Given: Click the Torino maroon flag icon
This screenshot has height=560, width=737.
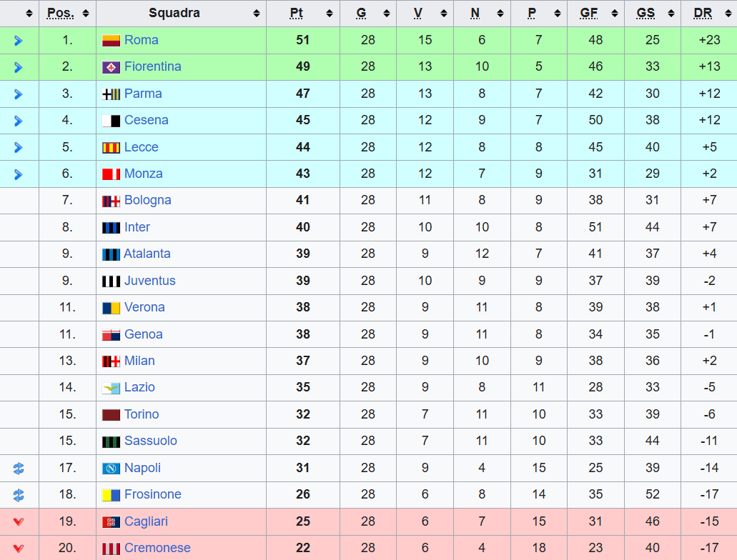Looking at the screenshot, I should tap(111, 415).
